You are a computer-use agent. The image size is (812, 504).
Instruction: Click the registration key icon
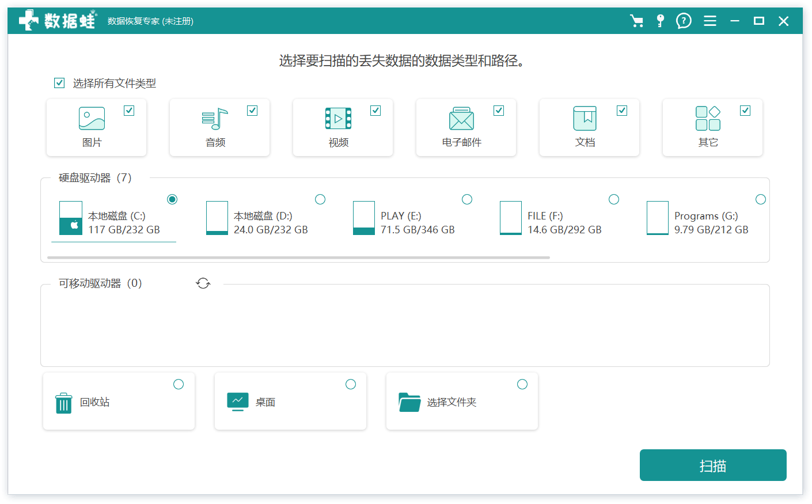tap(661, 21)
